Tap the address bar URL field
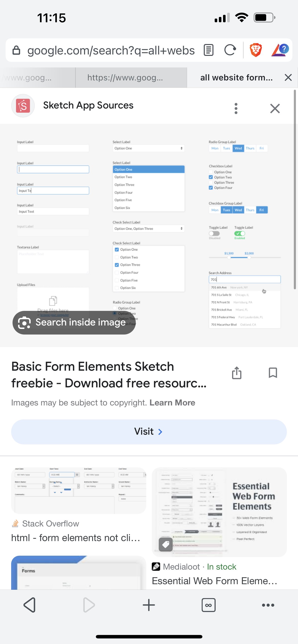The width and height of the screenshot is (298, 644). 110,50
